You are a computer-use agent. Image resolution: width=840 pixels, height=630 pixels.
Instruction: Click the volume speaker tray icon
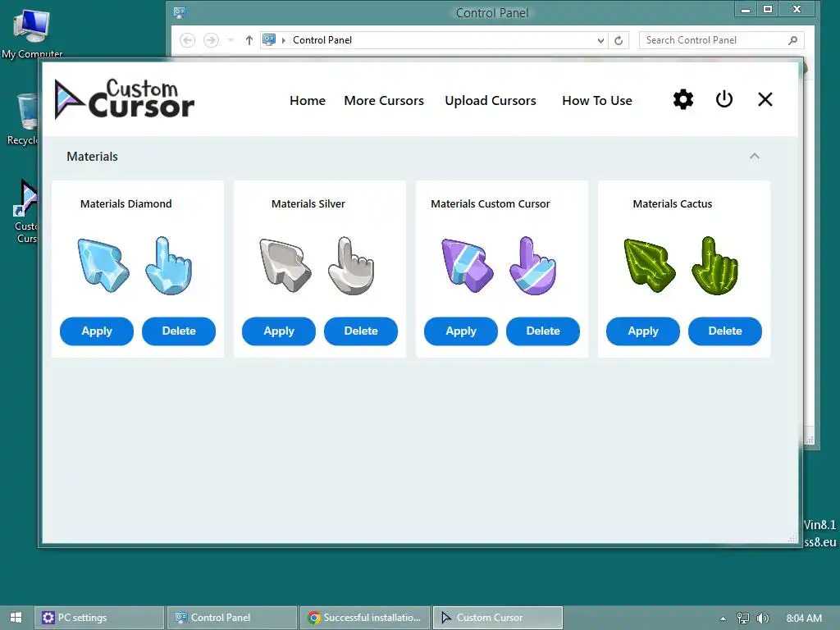762,619
